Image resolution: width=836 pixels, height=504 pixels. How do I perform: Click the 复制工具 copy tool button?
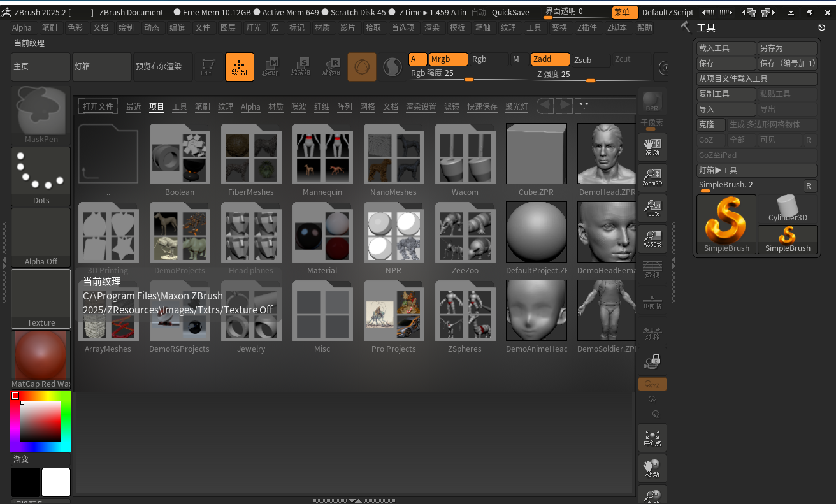726,94
